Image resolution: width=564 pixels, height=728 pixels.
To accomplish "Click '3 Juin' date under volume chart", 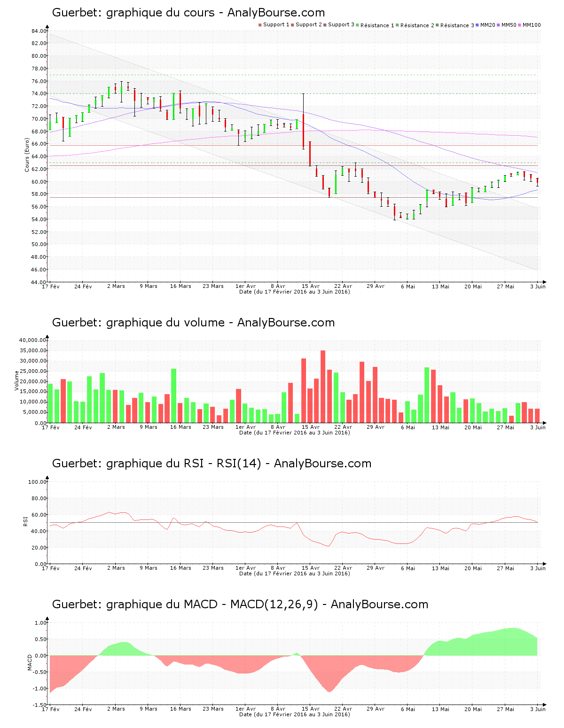I will point(538,427).
